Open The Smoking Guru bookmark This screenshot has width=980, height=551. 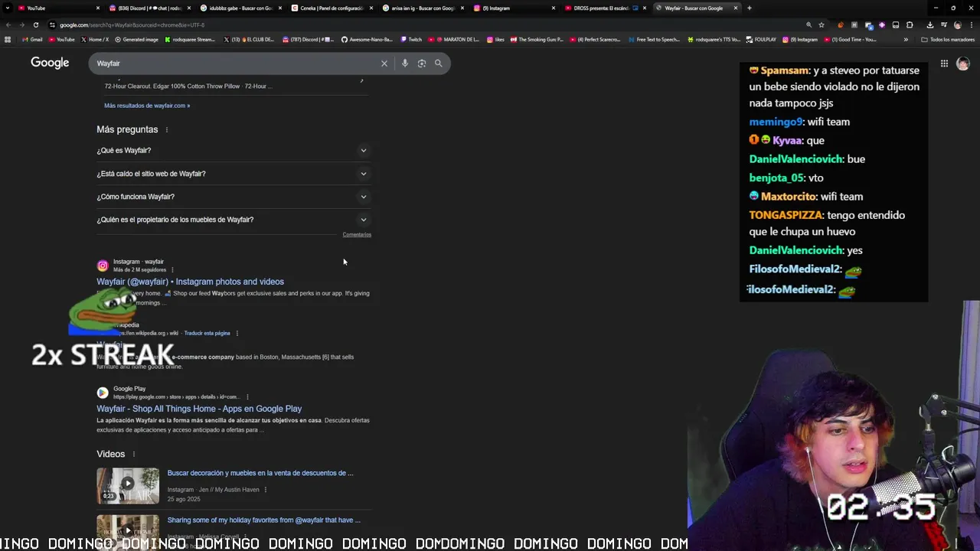pos(537,39)
